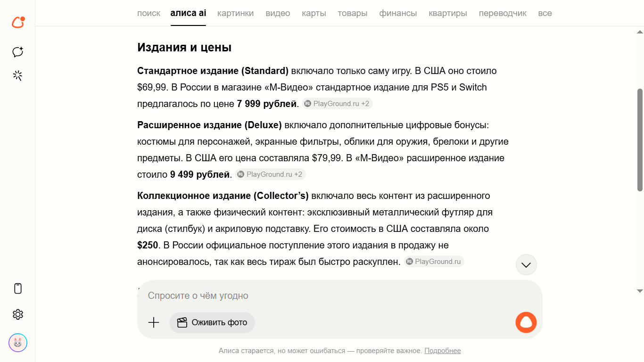Switch to the переводчик tab
This screenshot has width=644, height=362.
point(503,13)
